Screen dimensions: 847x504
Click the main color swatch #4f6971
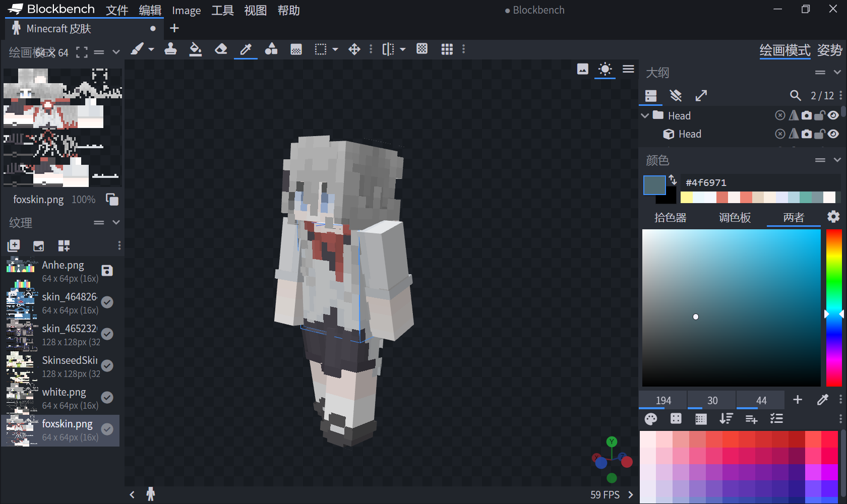coord(654,185)
